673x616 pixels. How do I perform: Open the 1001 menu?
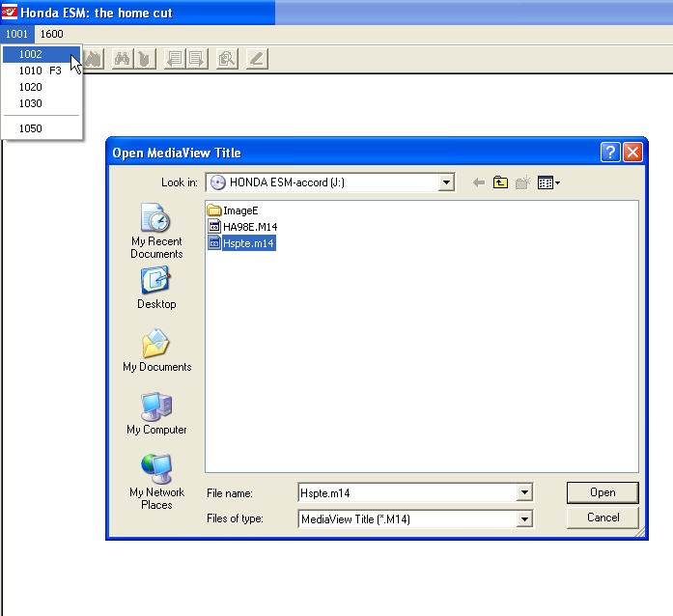click(16, 34)
